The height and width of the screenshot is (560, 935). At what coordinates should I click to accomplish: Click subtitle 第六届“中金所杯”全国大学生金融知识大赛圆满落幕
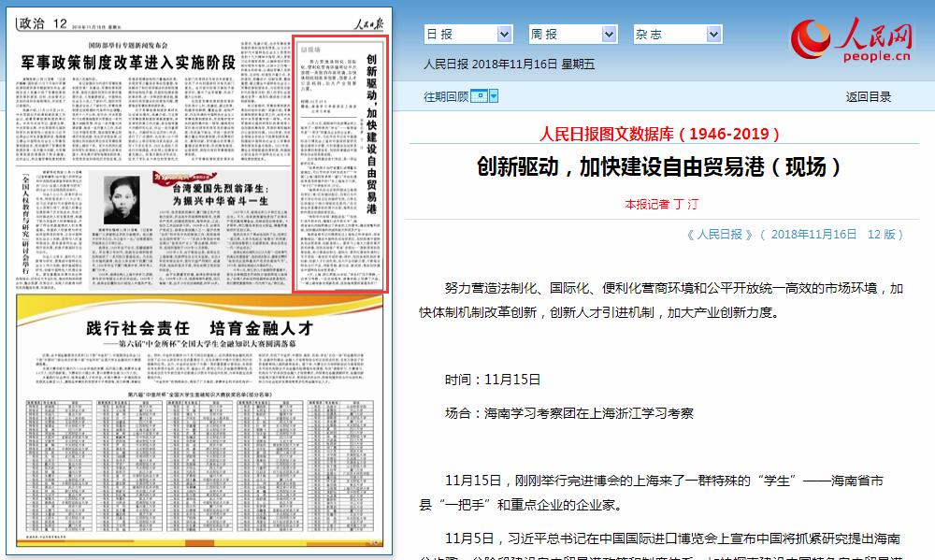coord(200,344)
